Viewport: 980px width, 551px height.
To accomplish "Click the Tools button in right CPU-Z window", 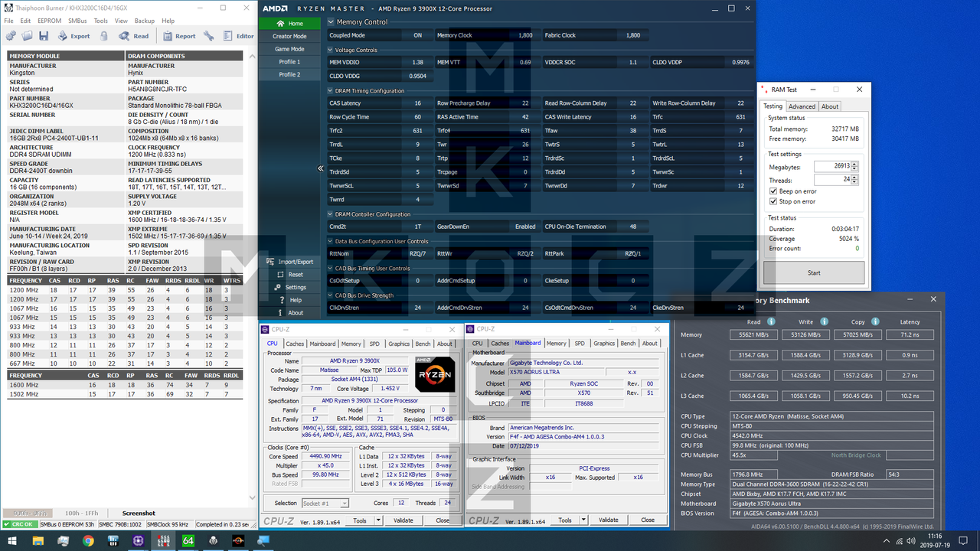I will click(x=565, y=520).
